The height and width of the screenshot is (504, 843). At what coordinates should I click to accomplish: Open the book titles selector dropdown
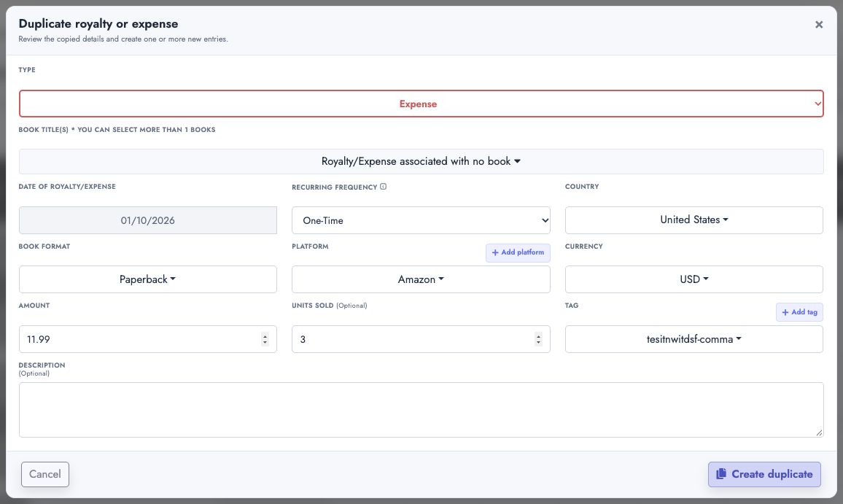pyautogui.click(x=421, y=161)
